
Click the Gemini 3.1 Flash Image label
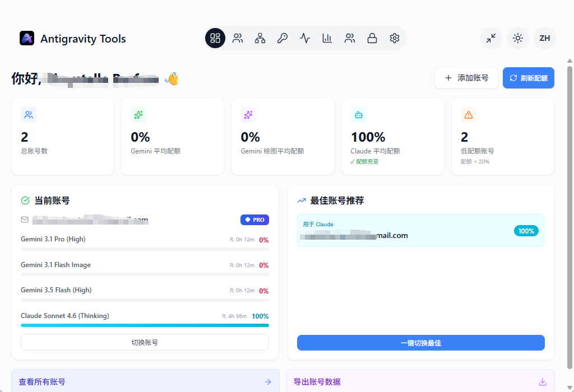click(55, 265)
